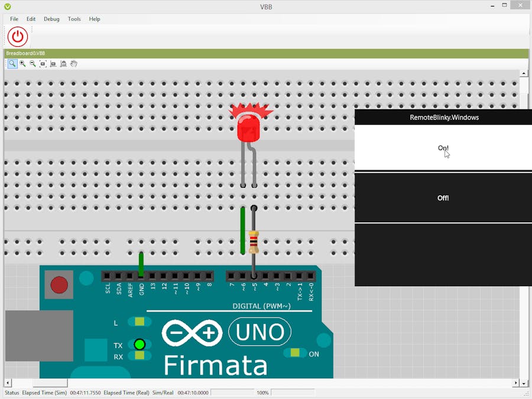Select the magnifier zoom tool
The width and height of the screenshot is (532, 399).
[x=12, y=64]
